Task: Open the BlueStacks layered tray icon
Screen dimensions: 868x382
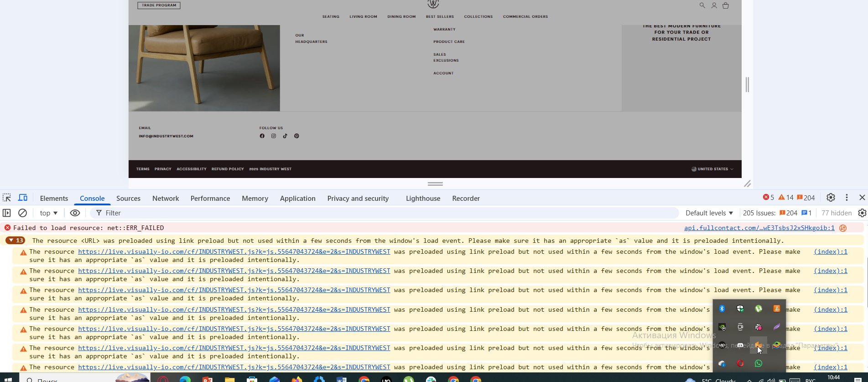Action: (x=777, y=345)
